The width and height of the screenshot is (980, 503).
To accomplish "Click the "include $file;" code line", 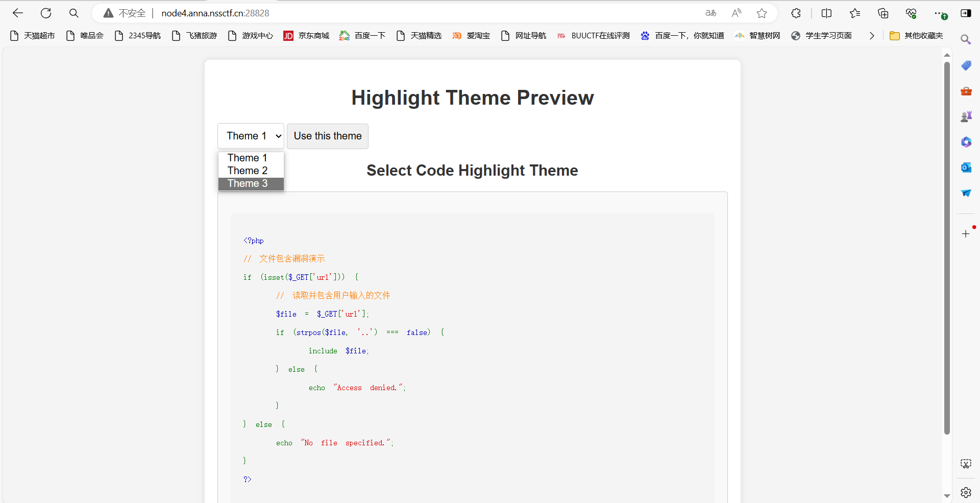I will (x=338, y=351).
